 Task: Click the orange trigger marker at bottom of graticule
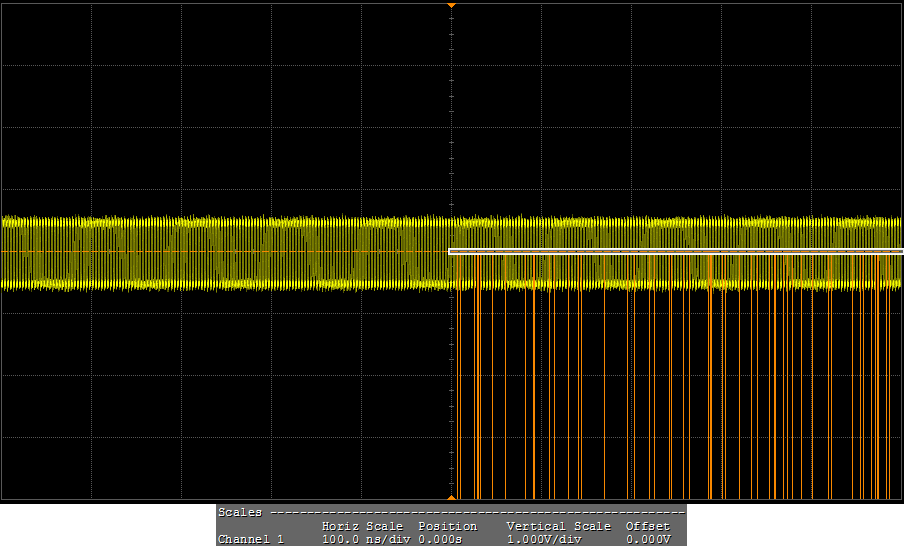coord(451,497)
